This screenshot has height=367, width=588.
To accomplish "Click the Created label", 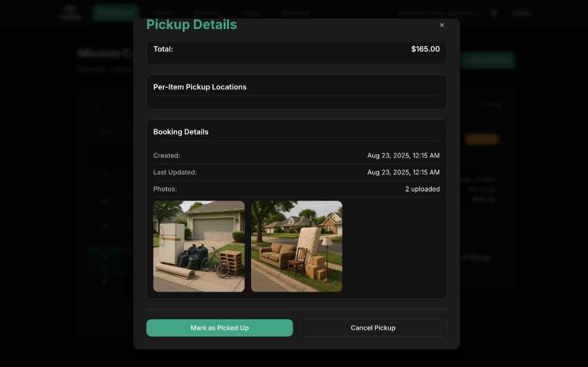I will click(167, 156).
